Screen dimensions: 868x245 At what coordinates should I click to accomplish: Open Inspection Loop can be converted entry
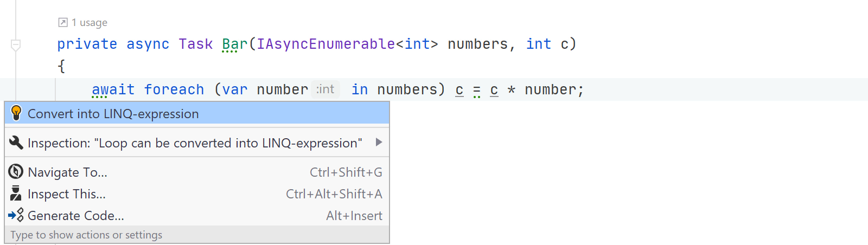tap(197, 143)
